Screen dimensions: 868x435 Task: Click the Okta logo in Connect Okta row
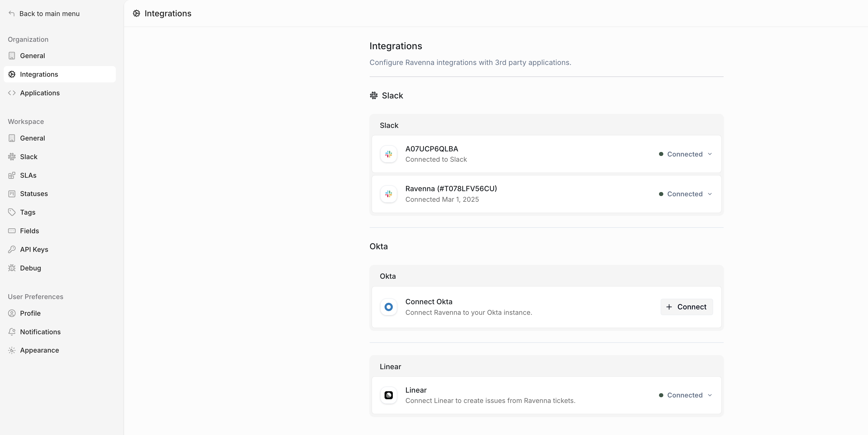click(x=389, y=307)
